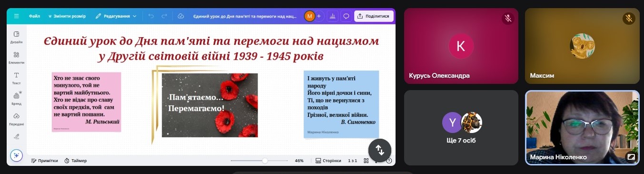Open the comments bubble icon
The image size is (644, 174).
click(346, 16)
